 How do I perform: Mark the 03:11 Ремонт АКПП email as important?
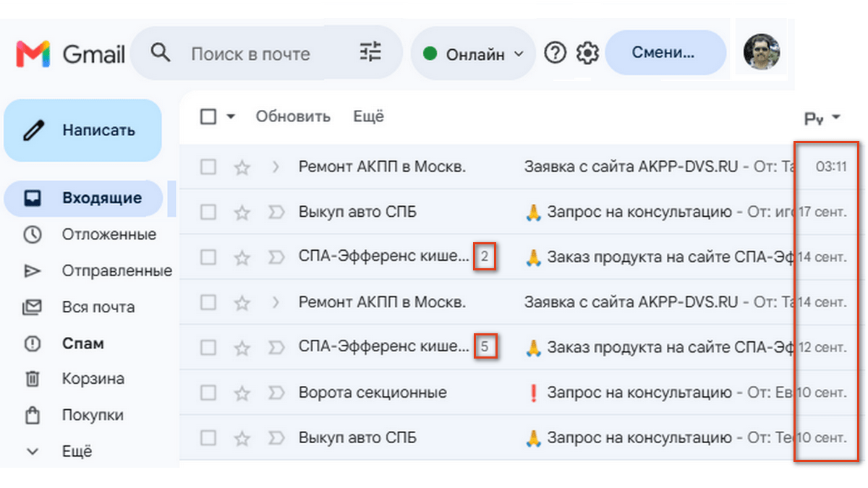276,168
